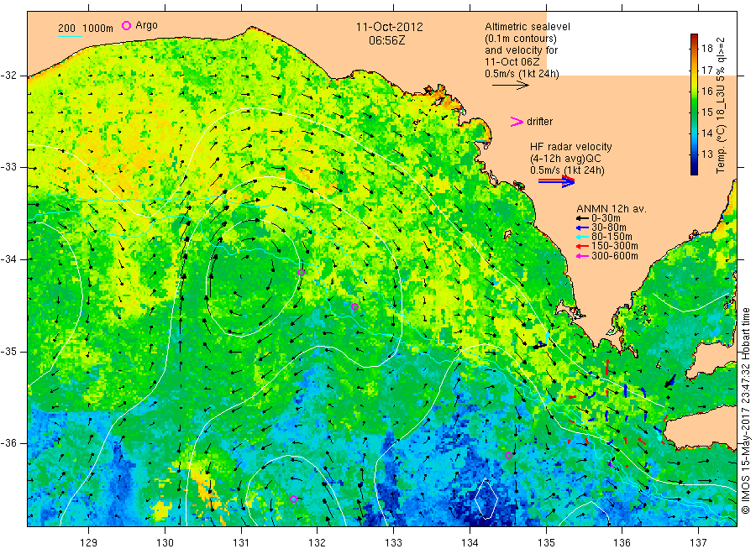The height and width of the screenshot is (554, 756).
Task: Click the HF radar velocity heading
Action: (x=571, y=146)
